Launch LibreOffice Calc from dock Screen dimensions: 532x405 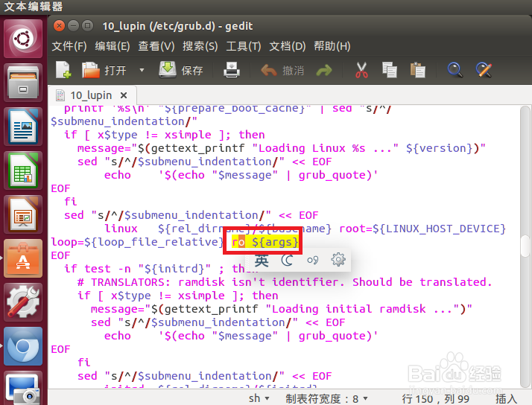(x=23, y=170)
